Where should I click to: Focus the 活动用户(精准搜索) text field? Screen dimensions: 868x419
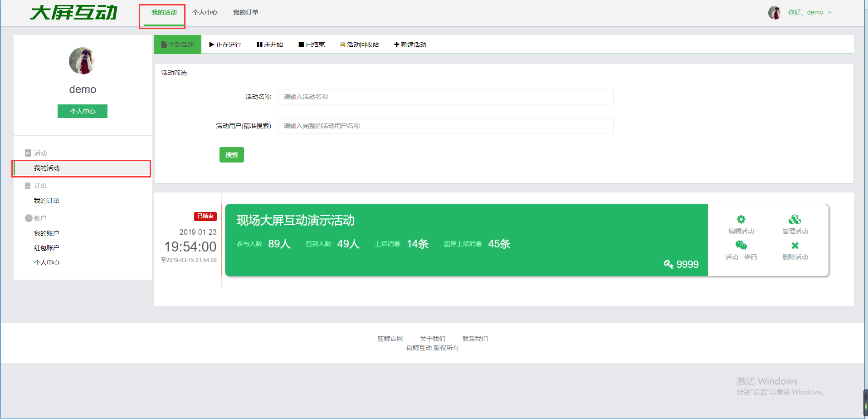click(x=445, y=126)
